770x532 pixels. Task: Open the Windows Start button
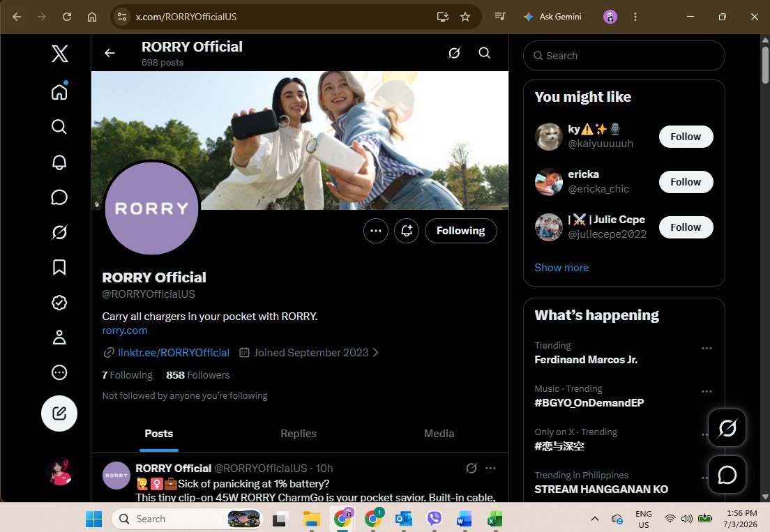(93, 519)
